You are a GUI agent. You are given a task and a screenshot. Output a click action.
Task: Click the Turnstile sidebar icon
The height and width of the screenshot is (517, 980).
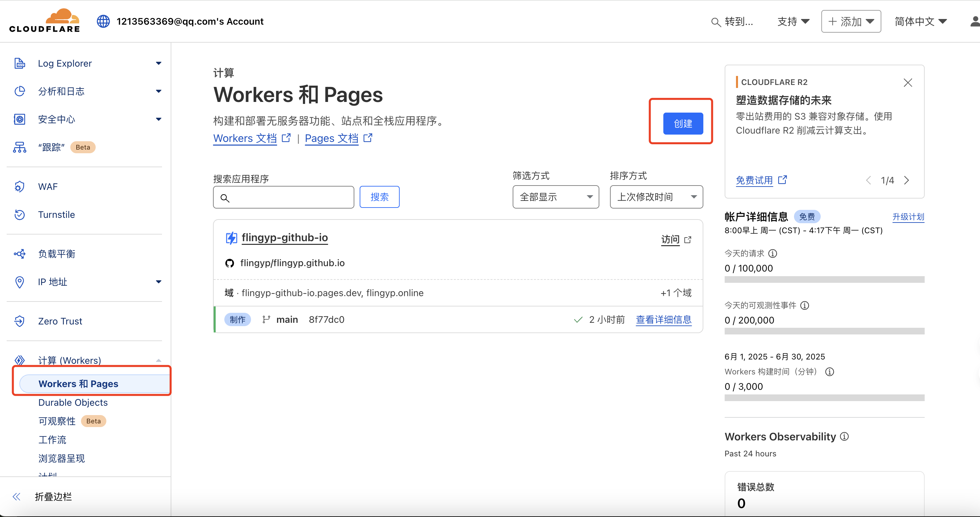point(19,215)
